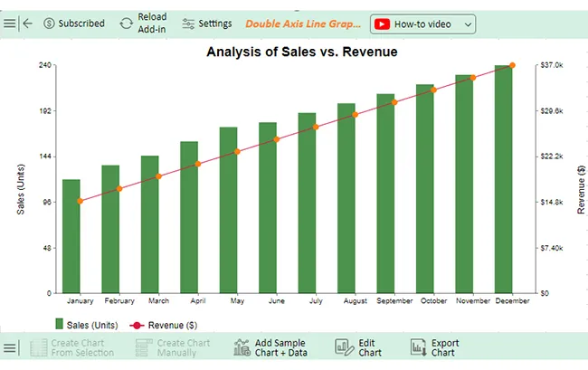Click the Edit Chart pencil icon
Viewport: 588px width, 370px height.
point(344,347)
